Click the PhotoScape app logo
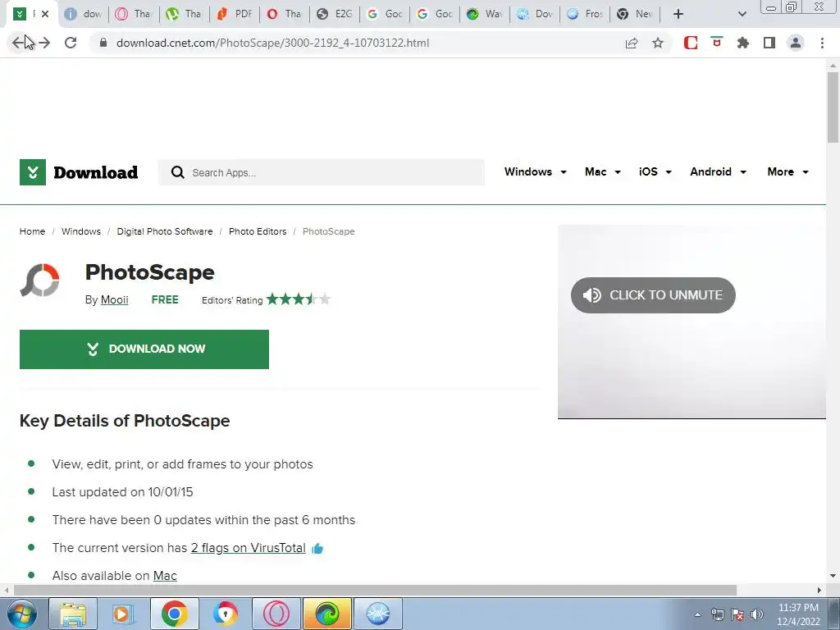Screen dimensions: 840x630 pyautogui.click(x=39, y=280)
